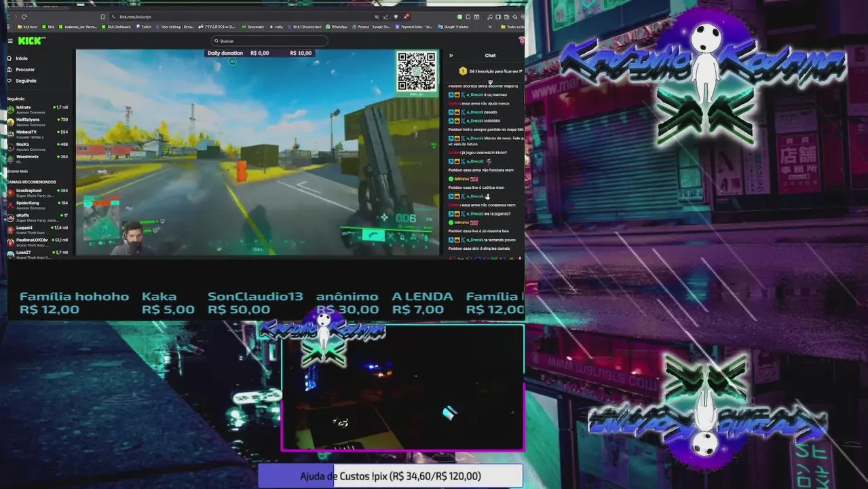Click the subscription leaderboard hexagon badge
The height and width of the screenshot is (489, 868).
(463, 71)
